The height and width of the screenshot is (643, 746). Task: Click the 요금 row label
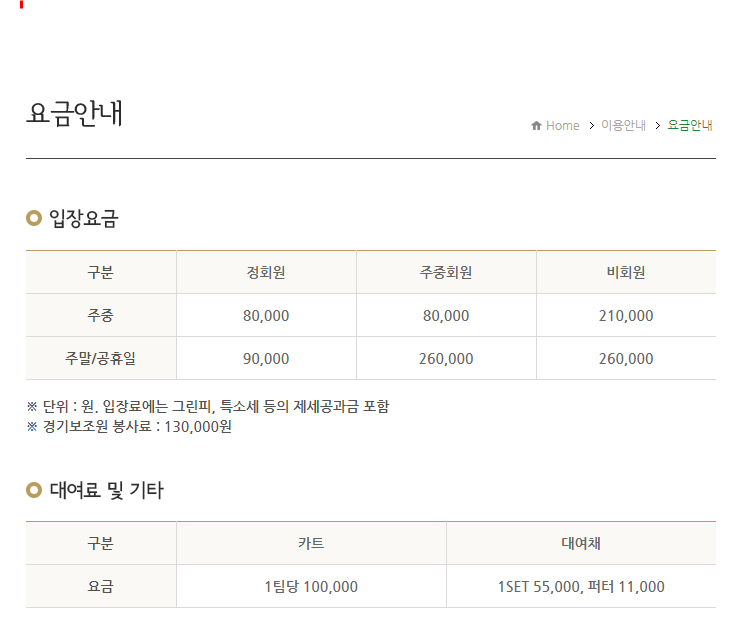click(100, 586)
